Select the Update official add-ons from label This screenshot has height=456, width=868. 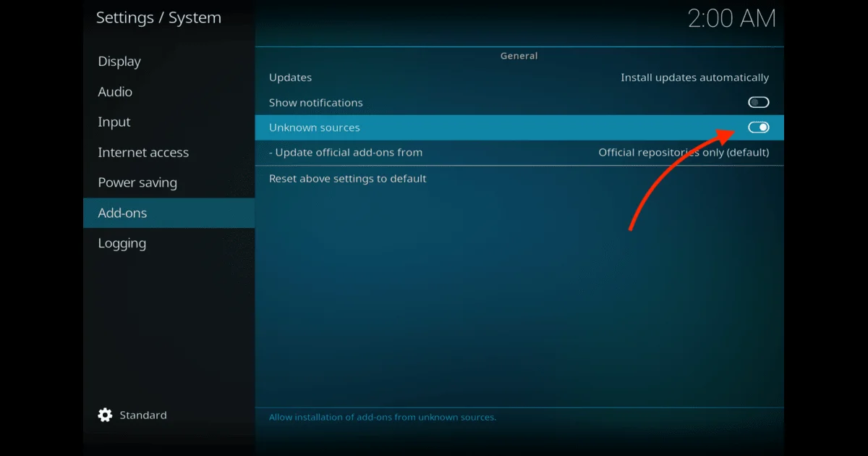(345, 152)
